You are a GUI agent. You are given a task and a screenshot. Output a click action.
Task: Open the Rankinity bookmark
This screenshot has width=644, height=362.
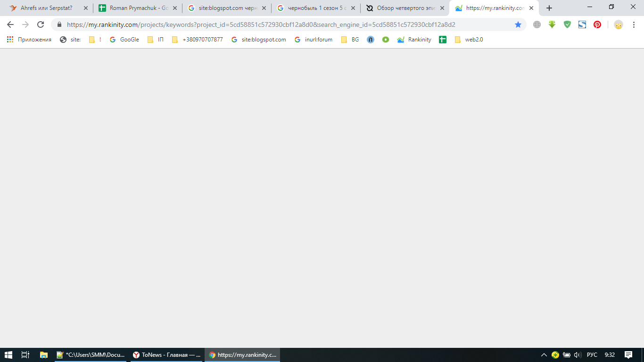pos(414,40)
